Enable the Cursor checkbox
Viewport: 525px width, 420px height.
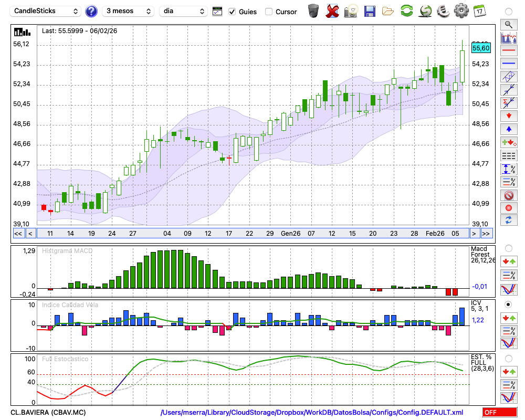pyautogui.click(x=269, y=12)
